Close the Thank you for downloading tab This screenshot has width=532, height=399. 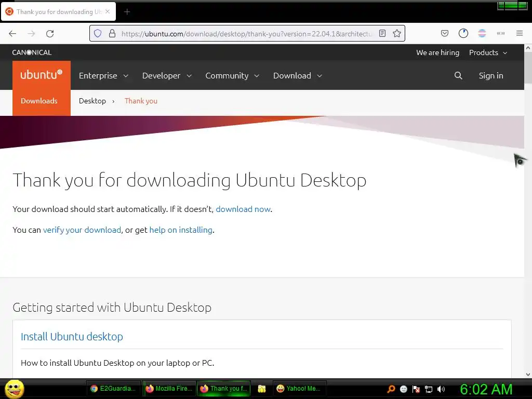tap(108, 11)
